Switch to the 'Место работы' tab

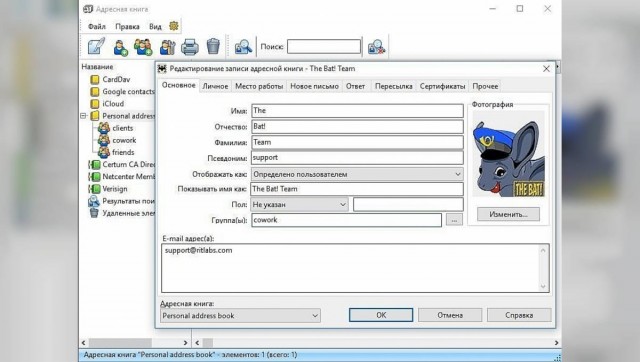(259, 86)
